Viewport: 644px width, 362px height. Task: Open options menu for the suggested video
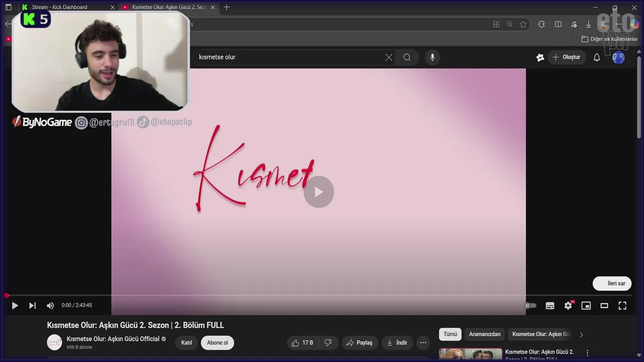pyautogui.click(x=587, y=353)
